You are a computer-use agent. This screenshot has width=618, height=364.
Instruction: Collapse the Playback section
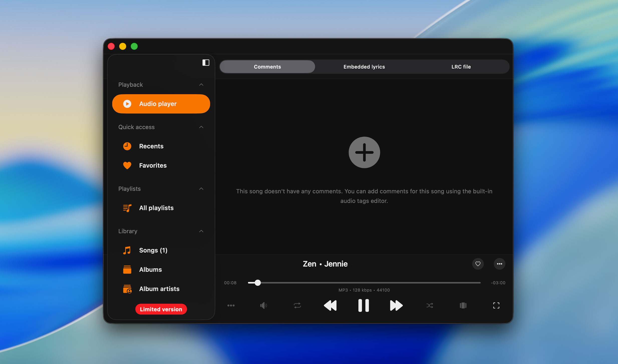point(201,85)
